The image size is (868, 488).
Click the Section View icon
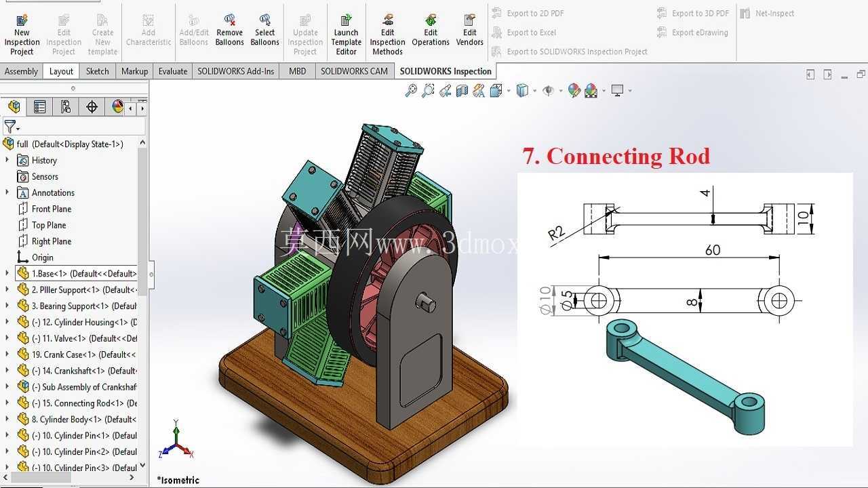coord(462,90)
